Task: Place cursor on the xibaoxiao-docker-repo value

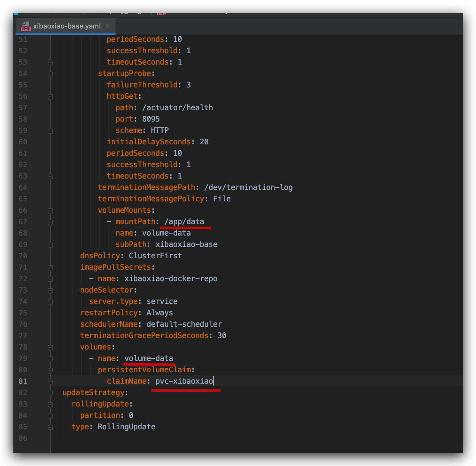Action: point(171,279)
